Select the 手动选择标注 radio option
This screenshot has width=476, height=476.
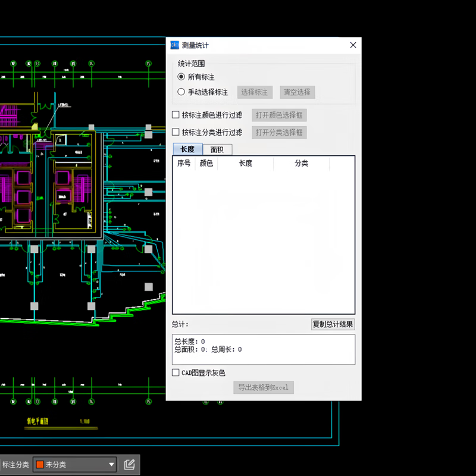[x=181, y=92]
